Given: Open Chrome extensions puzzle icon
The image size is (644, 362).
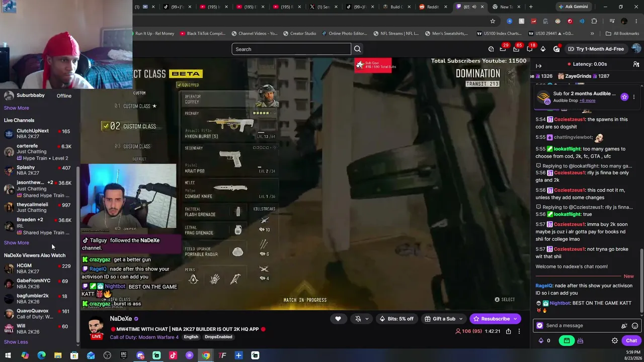Looking at the screenshot, I should tap(594, 21).
